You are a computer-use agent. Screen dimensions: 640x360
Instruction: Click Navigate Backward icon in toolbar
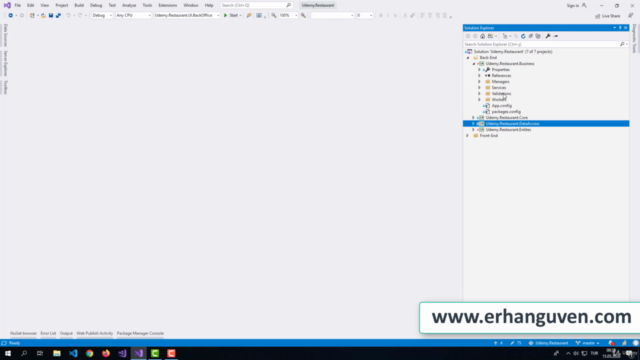tap(11, 16)
